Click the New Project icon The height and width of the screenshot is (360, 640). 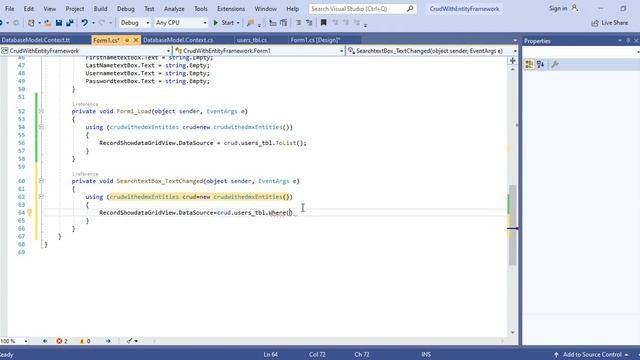tap(31, 23)
